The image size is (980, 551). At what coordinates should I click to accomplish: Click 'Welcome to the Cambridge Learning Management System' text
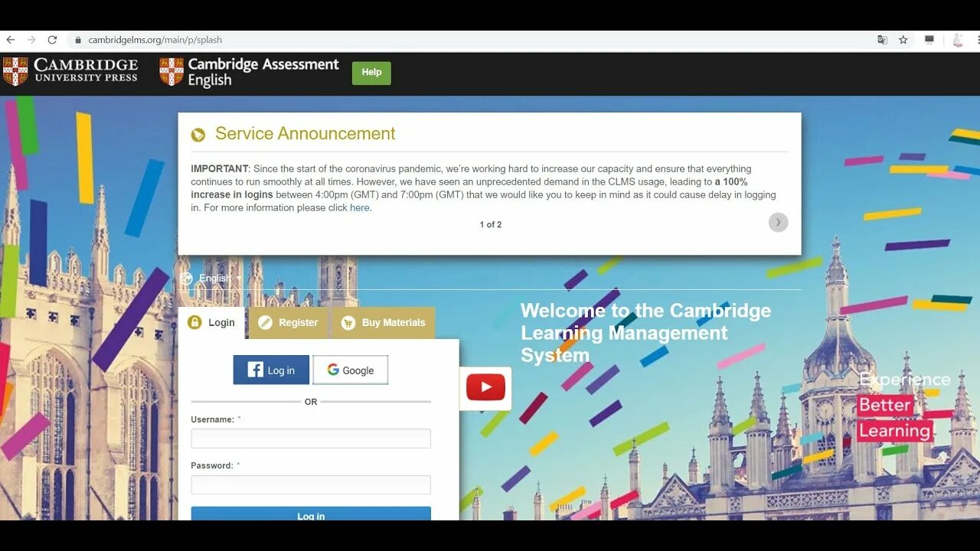tap(645, 333)
